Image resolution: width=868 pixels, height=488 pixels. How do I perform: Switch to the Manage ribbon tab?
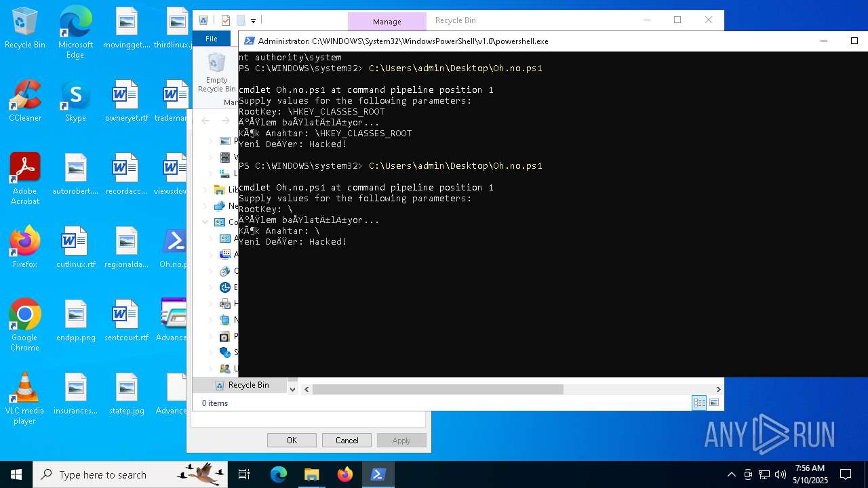(387, 22)
